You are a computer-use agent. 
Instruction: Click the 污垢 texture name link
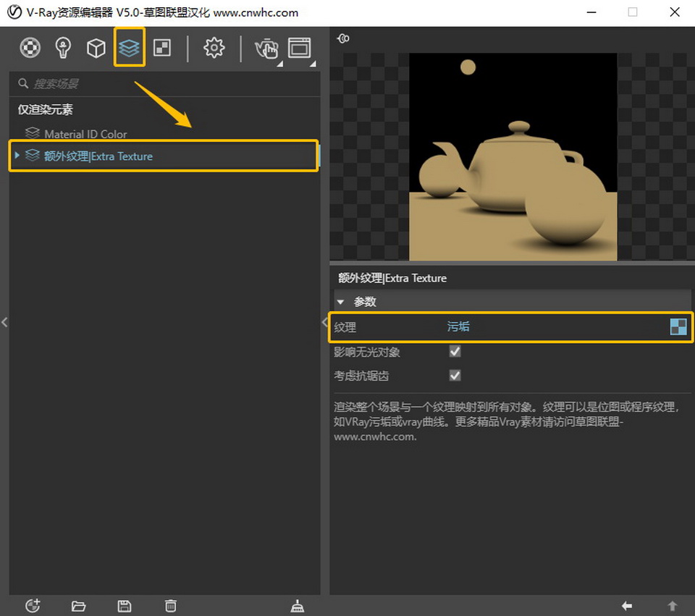click(458, 327)
